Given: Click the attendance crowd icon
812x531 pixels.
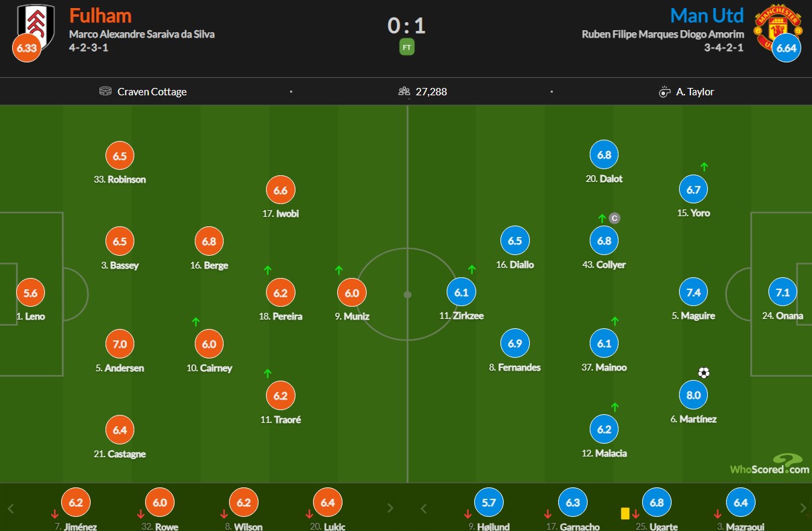Looking at the screenshot, I should (404, 91).
